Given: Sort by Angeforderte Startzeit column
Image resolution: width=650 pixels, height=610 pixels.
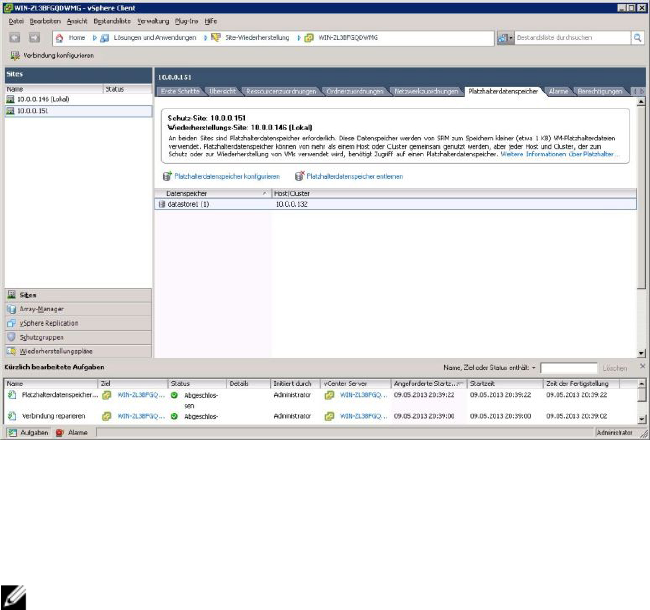Looking at the screenshot, I should point(429,384).
